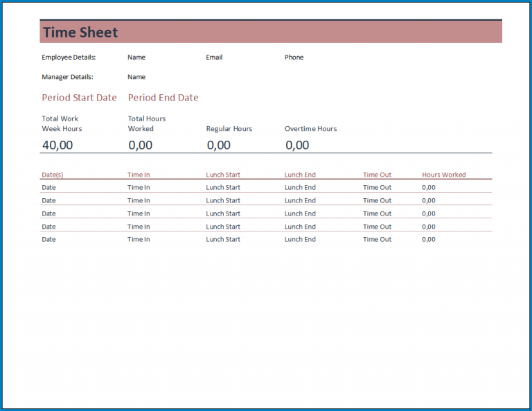Select the Time In cell in second table row
This screenshot has height=411, width=532.
point(139,200)
